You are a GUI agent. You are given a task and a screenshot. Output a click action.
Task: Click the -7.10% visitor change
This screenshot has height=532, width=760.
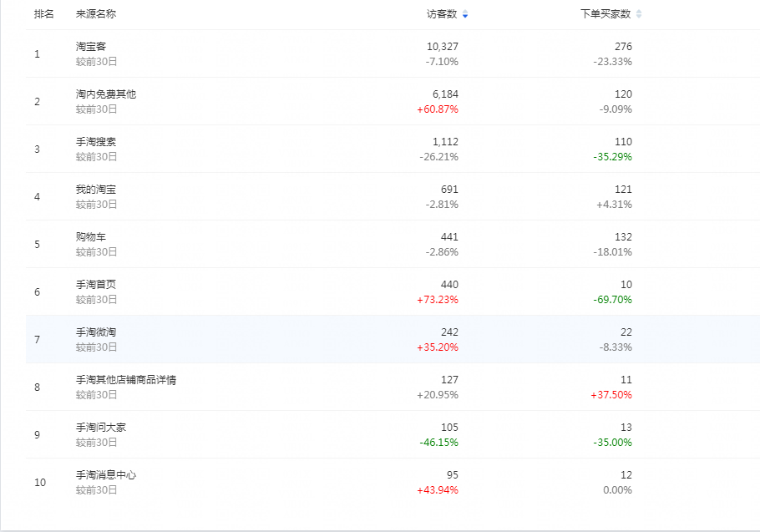tap(442, 62)
